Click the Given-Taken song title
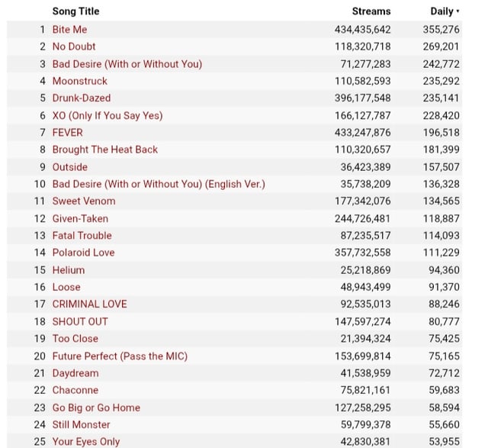 pyautogui.click(x=80, y=218)
